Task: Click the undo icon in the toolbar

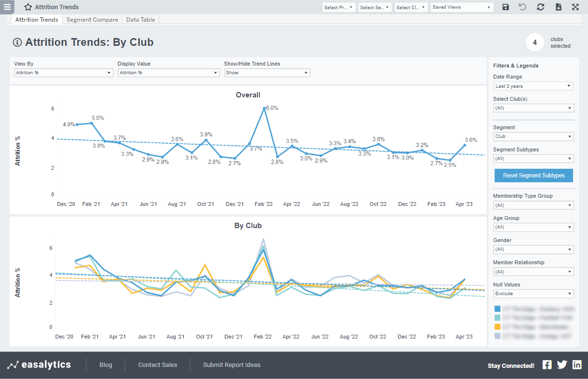Action: coord(523,7)
